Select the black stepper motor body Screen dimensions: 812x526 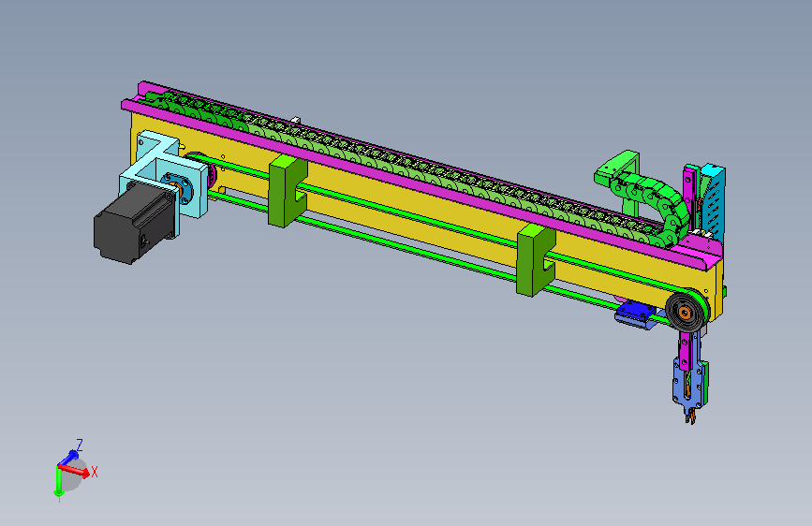pyautogui.click(x=134, y=224)
